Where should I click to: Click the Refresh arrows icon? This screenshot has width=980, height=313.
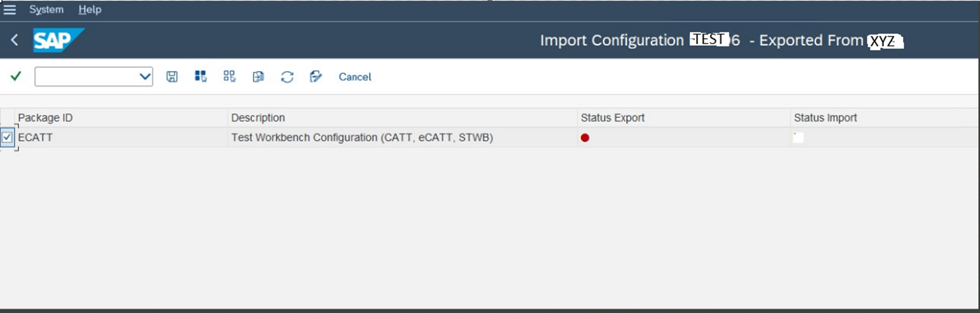tap(287, 76)
